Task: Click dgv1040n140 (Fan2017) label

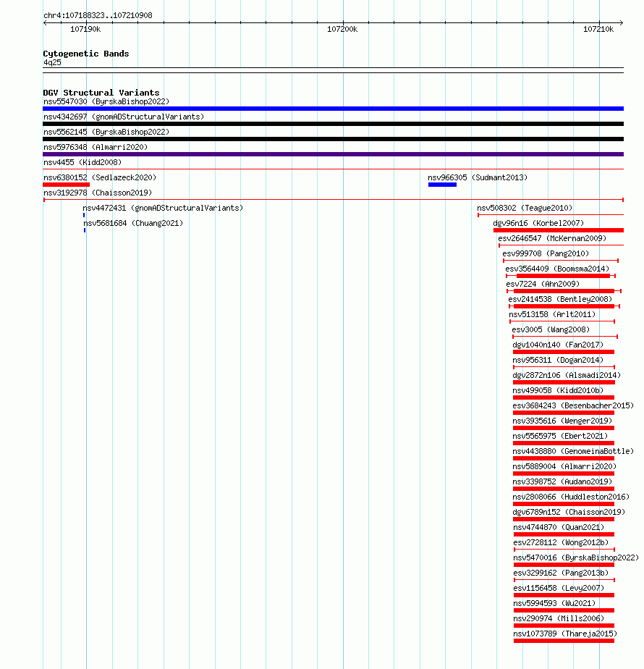Action: (x=558, y=345)
